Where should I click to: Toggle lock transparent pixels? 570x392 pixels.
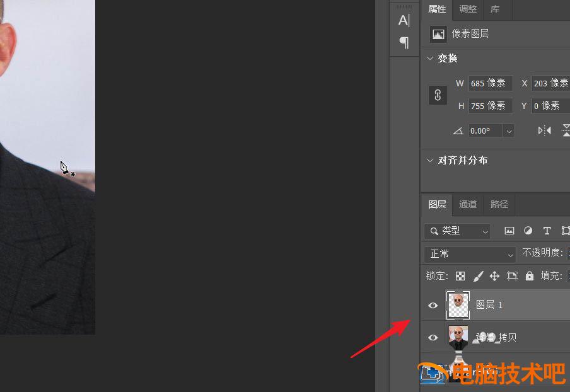coord(460,276)
